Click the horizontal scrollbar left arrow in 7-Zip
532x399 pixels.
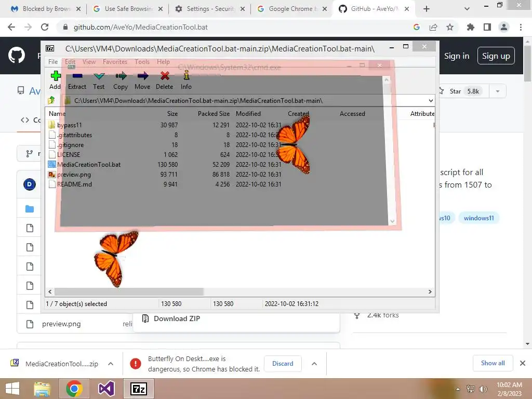(50, 292)
